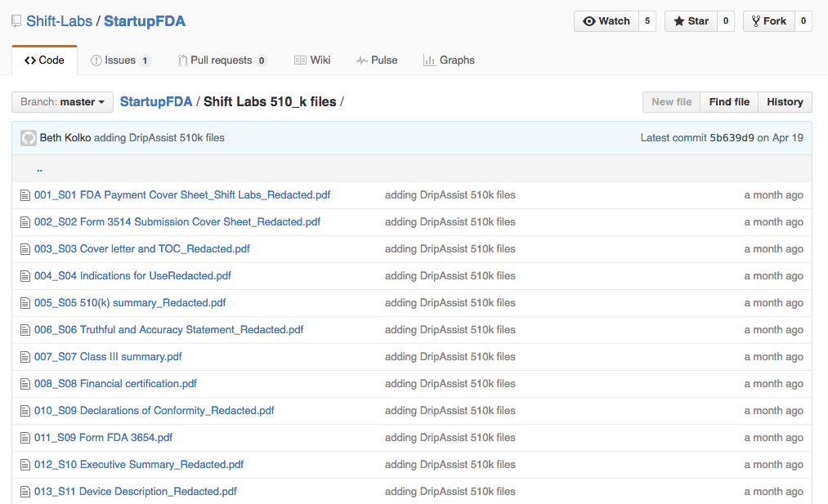The height and width of the screenshot is (504, 828).
Task: Click the Find file button
Action: pyautogui.click(x=729, y=102)
